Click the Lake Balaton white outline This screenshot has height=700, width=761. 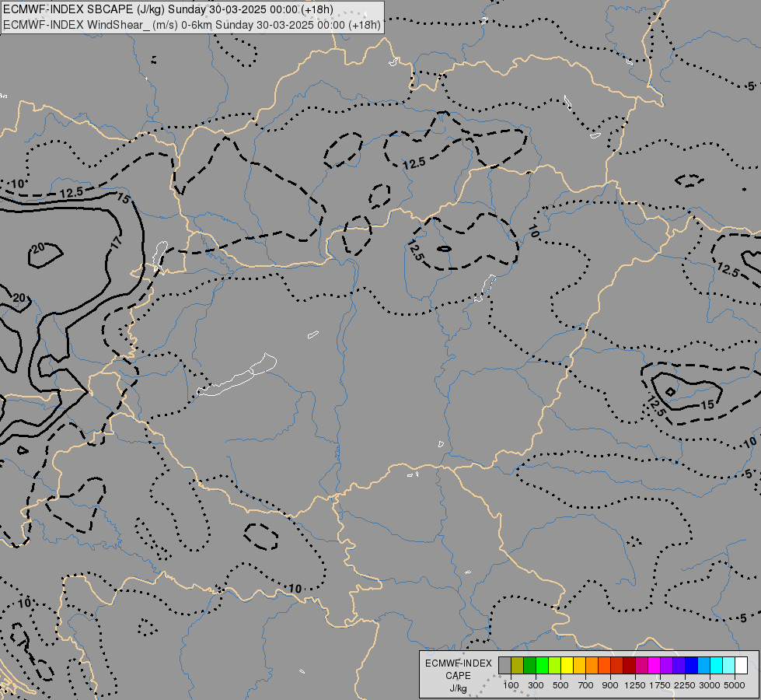(x=237, y=376)
